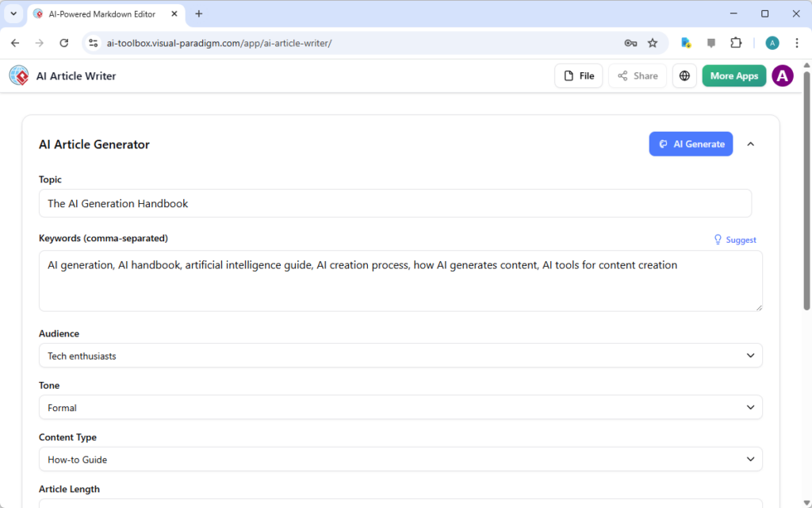Click the lightbulb icon beside Suggest
This screenshot has width=812, height=508.
pos(717,239)
